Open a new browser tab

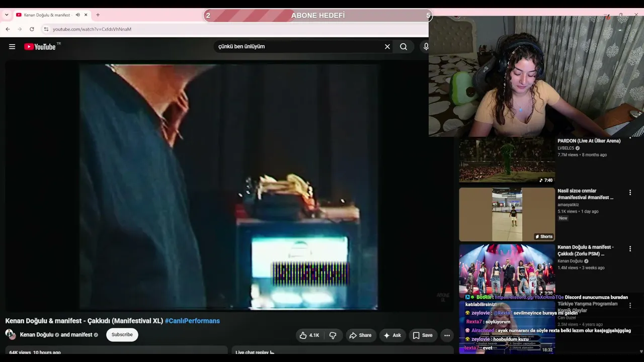[x=98, y=15]
